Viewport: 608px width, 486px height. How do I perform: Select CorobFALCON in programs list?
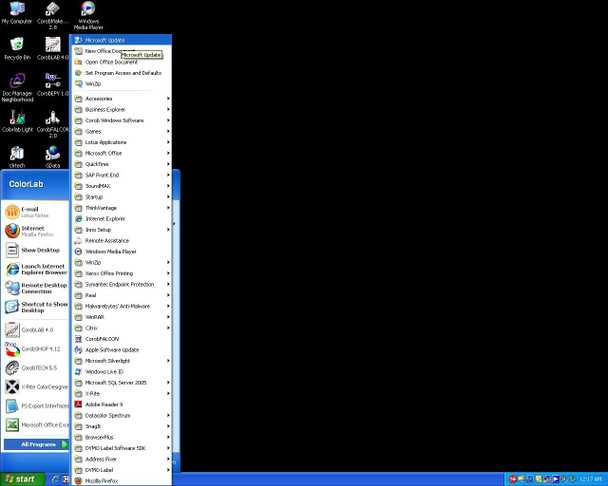[121, 339]
